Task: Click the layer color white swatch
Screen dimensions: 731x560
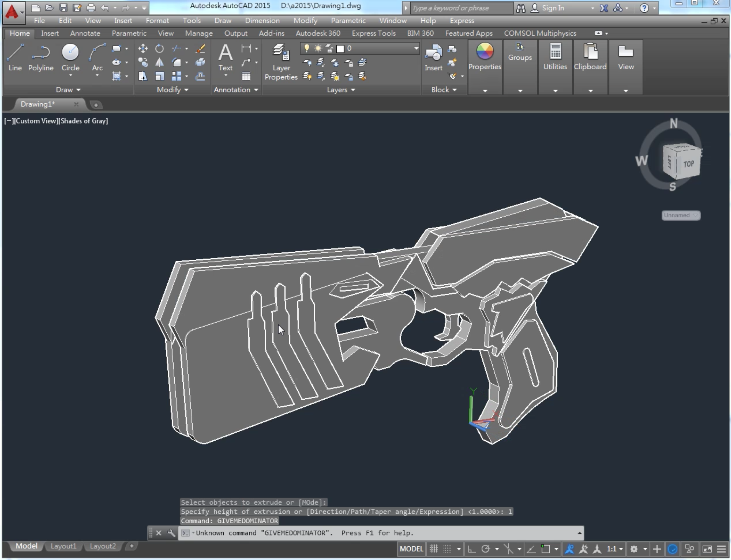Action: [340, 49]
